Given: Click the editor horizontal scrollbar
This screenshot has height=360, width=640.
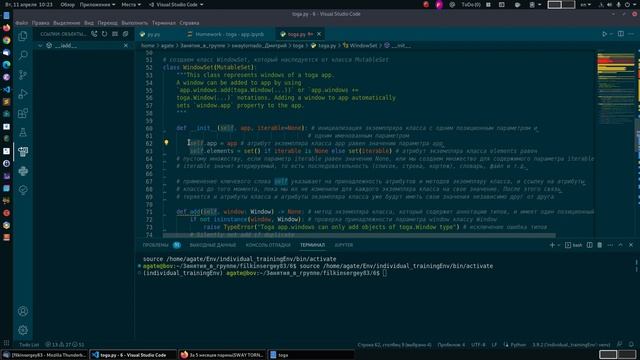Looking at the screenshot, I should (359, 236).
